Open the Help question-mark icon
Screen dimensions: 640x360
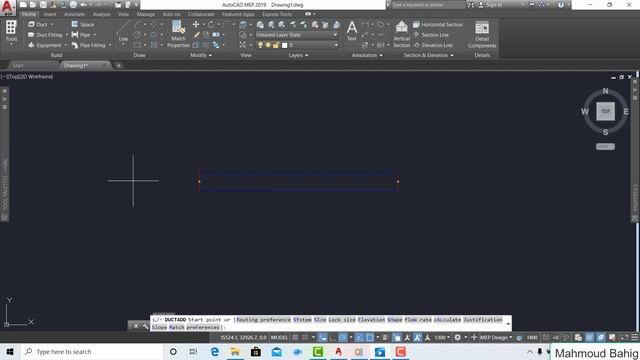(561, 5)
